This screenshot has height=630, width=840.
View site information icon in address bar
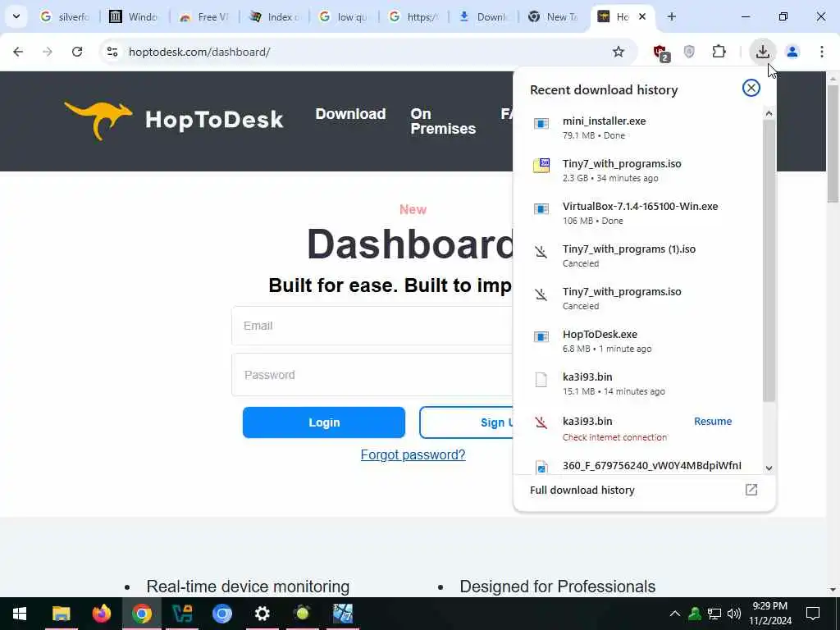tap(112, 52)
